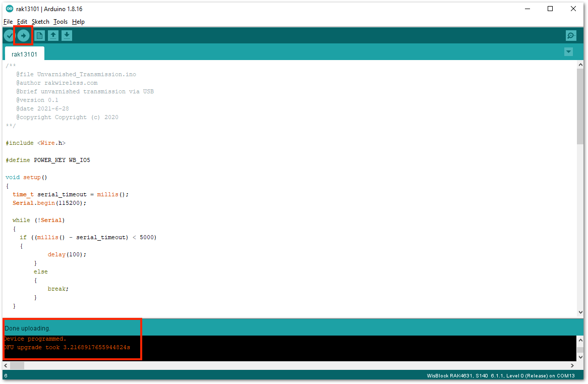Image resolution: width=588 pixels, height=384 pixels.
Task: Click the line number 6 in status bar
Action: pos(6,376)
